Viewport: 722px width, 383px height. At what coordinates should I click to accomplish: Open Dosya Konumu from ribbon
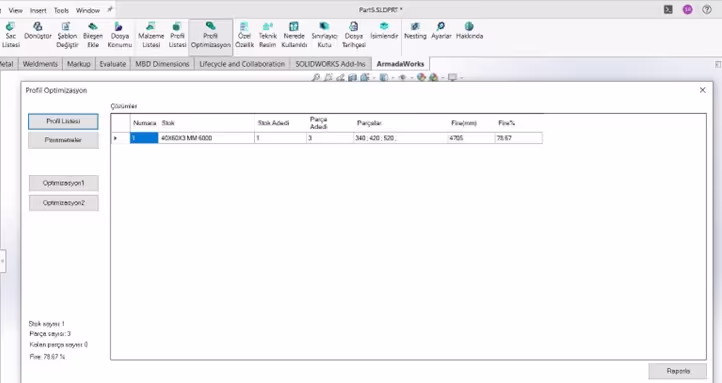pyautogui.click(x=120, y=35)
